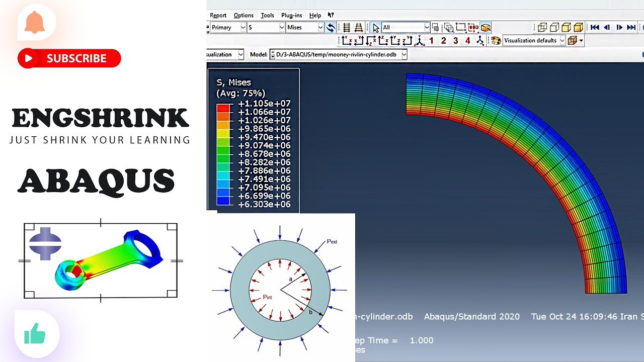
Task: Step to next frame
Action: 619,27
